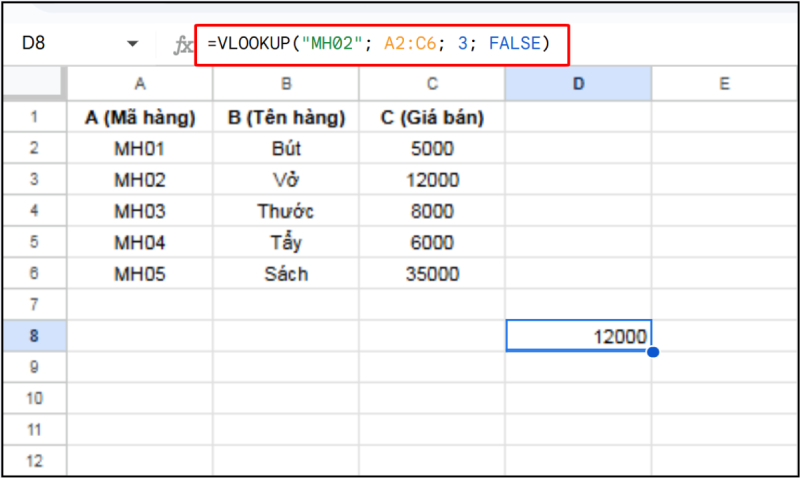Click cell 'B (Tên hàng)'

tap(286, 117)
